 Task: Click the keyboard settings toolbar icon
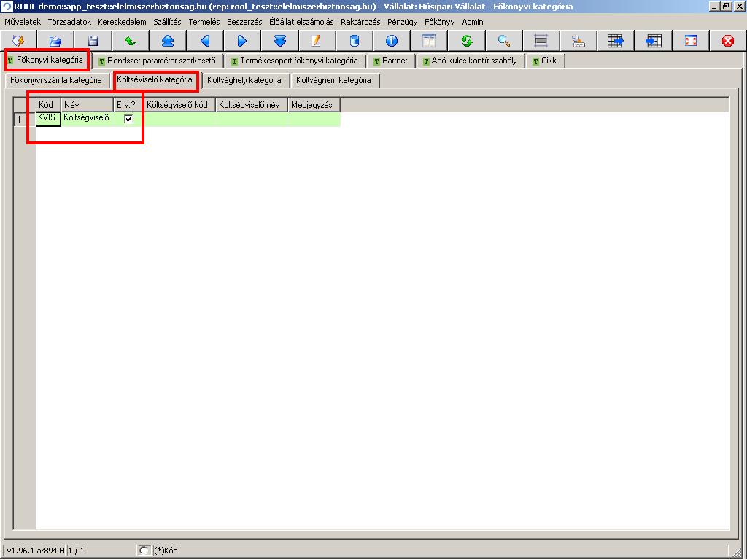pos(578,41)
